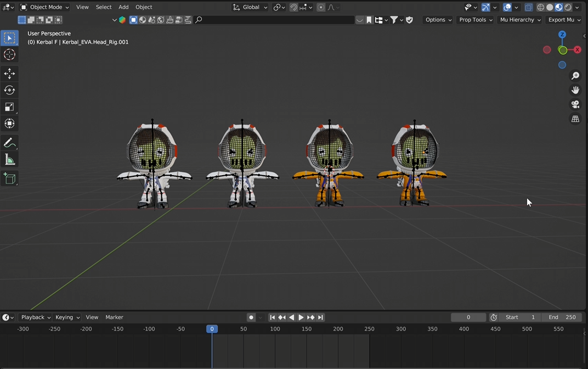Viewport: 588px width, 369px height.
Task: Select the Measure tool
Action: 9,160
